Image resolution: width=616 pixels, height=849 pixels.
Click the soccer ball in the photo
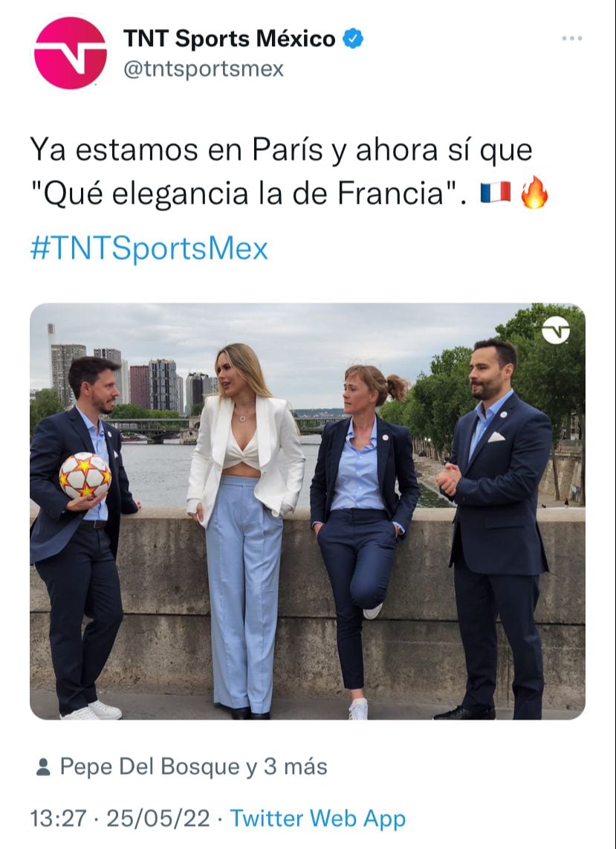coord(85,476)
